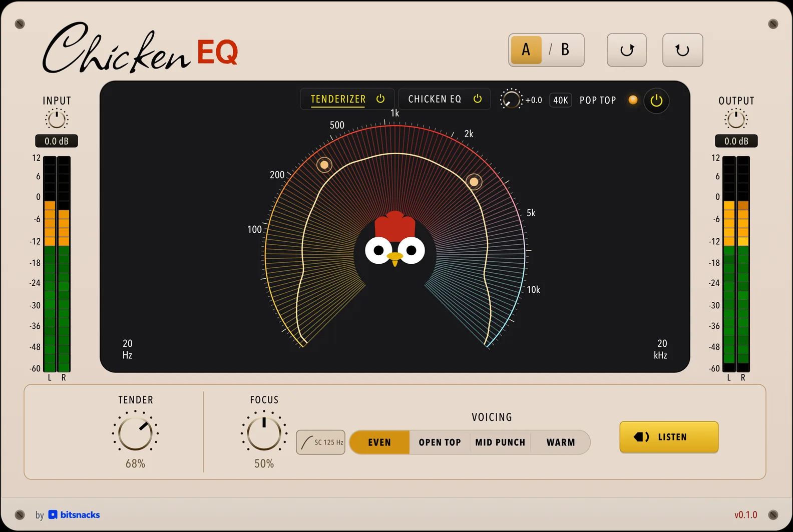Image resolution: width=793 pixels, height=532 pixels.
Task: Select the Warm voicing option
Action: pyautogui.click(x=561, y=442)
